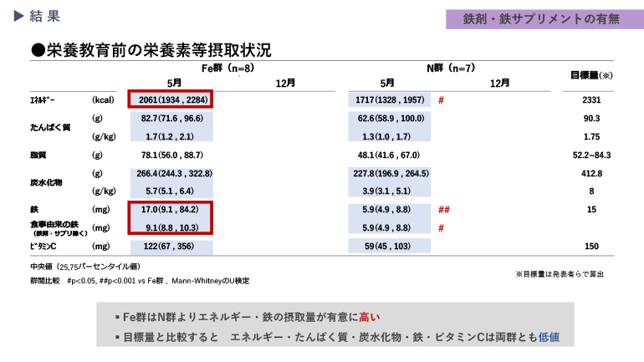The height and width of the screenshot is (362, 644).
Task: Click the ※目標量は発表者らで算出 note
Action: point(559,273)
